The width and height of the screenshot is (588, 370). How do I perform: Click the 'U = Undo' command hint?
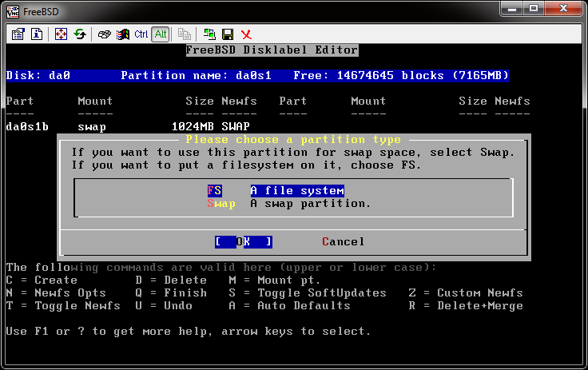[164, 305]
